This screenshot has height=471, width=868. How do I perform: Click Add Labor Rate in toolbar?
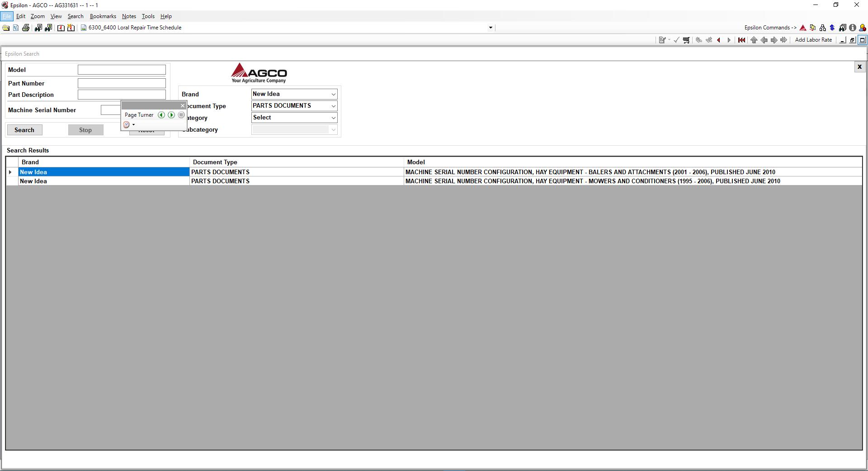pos(813,40)
